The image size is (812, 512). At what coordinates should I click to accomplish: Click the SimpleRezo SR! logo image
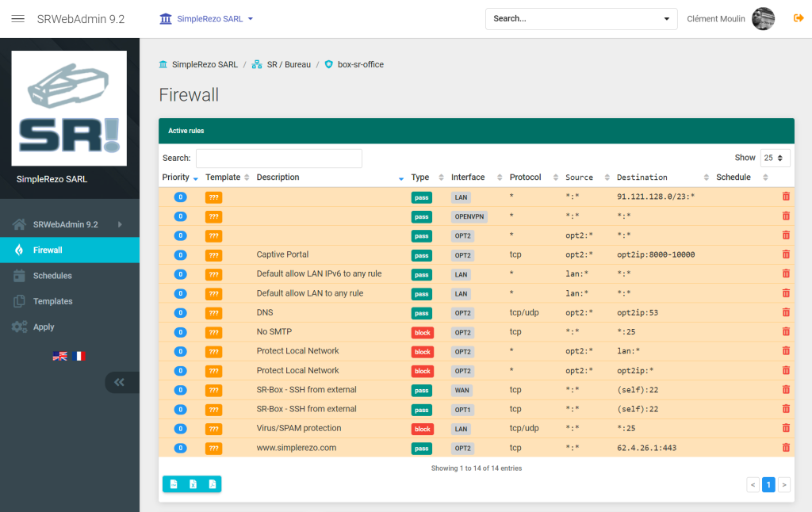click(x=69, y=109)
